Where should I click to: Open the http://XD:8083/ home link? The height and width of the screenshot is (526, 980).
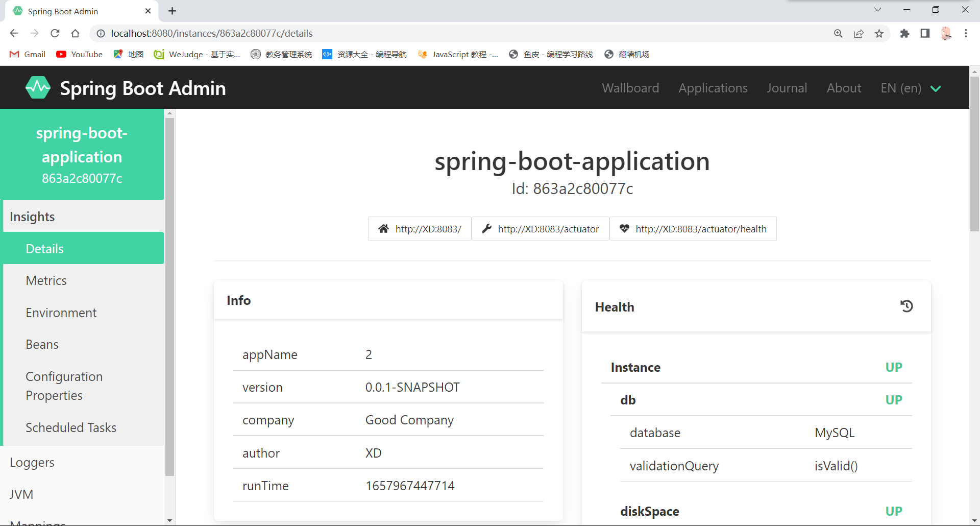tap(420, 229)
